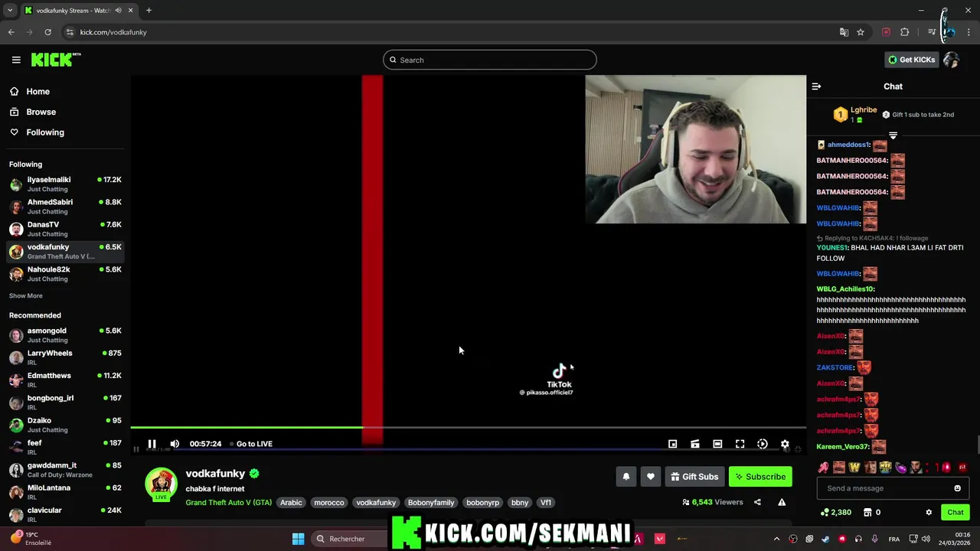
Task: Insert the MVP emote from the quick emotes
Action: point(885,468)
